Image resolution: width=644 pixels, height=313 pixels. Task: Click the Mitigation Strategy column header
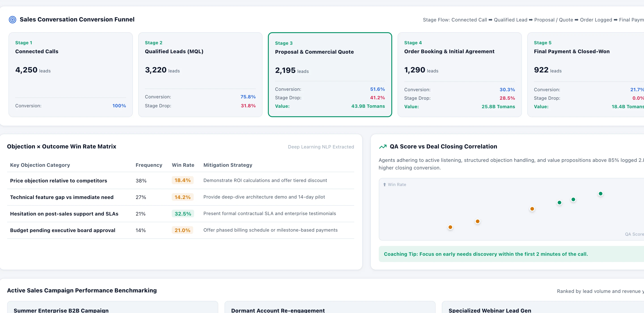click(x=228, y=165)
